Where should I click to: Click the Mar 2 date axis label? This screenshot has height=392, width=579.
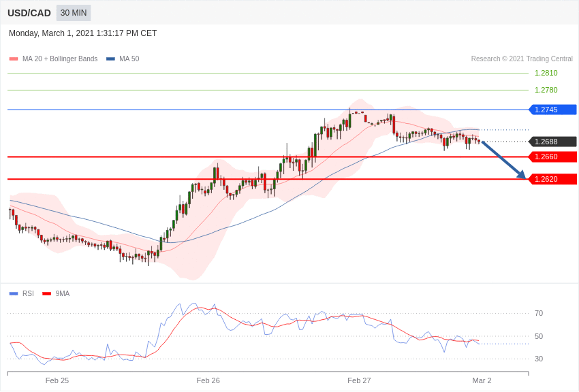(x=482, y=380)
